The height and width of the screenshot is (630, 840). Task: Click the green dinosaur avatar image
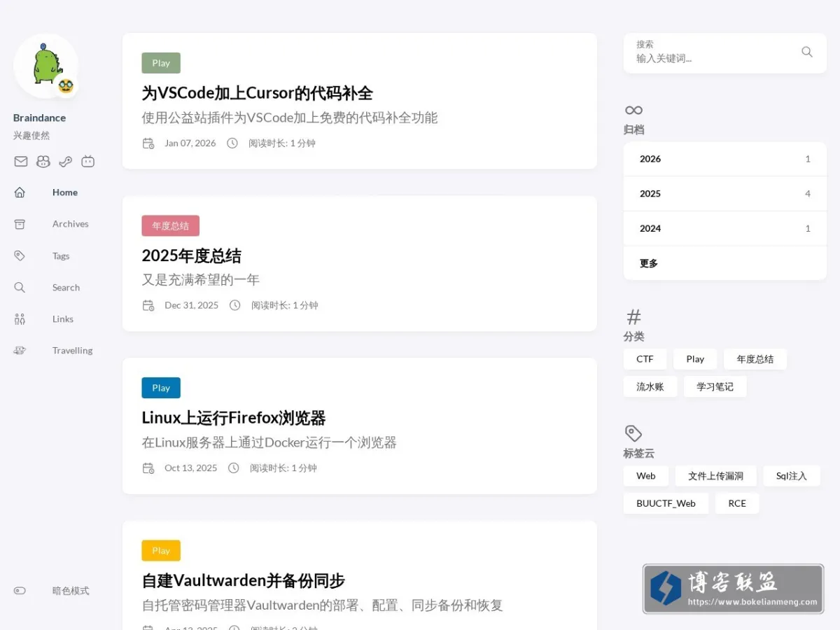point(45,66)
